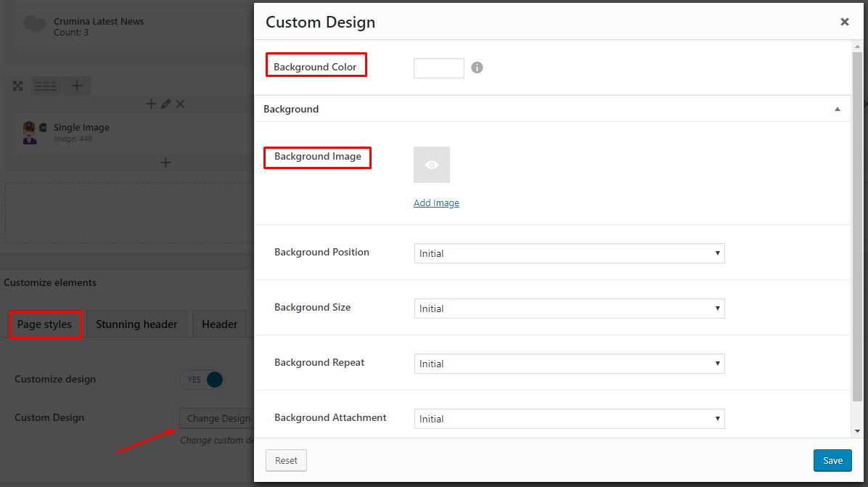Screen dimensions: 868x487
Task: Close the Custom Design dialog
Action: (844, 22)
